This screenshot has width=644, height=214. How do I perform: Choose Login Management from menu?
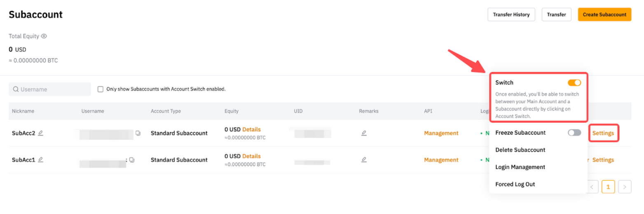pos(520,167)
